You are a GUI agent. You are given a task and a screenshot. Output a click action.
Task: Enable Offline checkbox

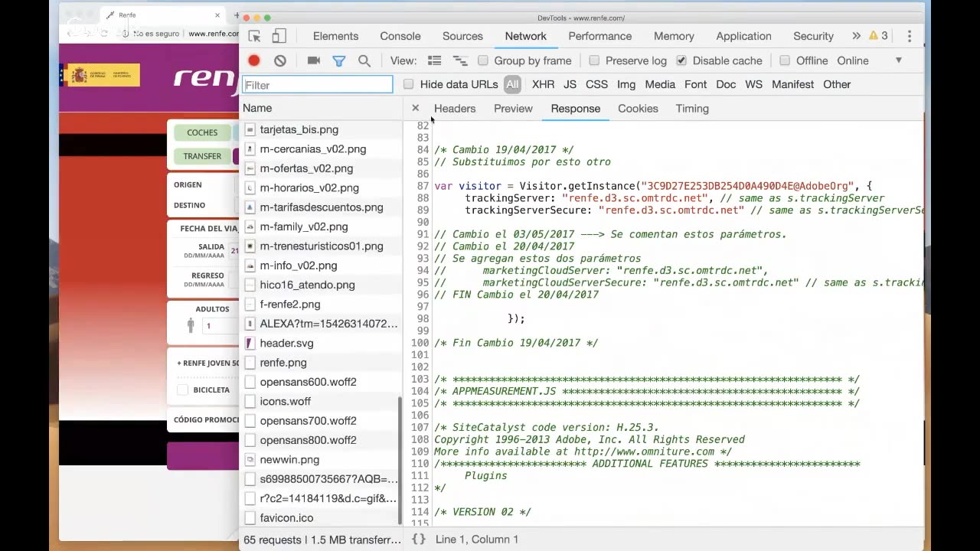pos(785,60)
